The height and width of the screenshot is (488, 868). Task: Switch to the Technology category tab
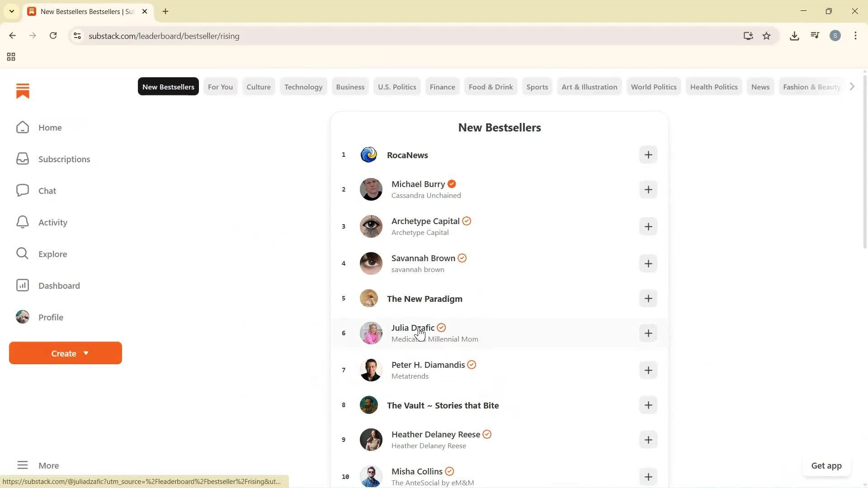click(x=303, y=86)
